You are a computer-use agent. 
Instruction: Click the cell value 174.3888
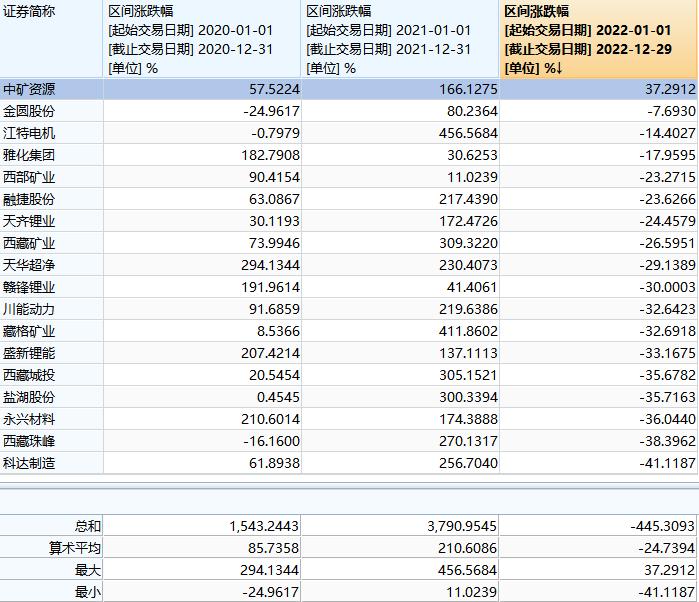pos(468,419)
